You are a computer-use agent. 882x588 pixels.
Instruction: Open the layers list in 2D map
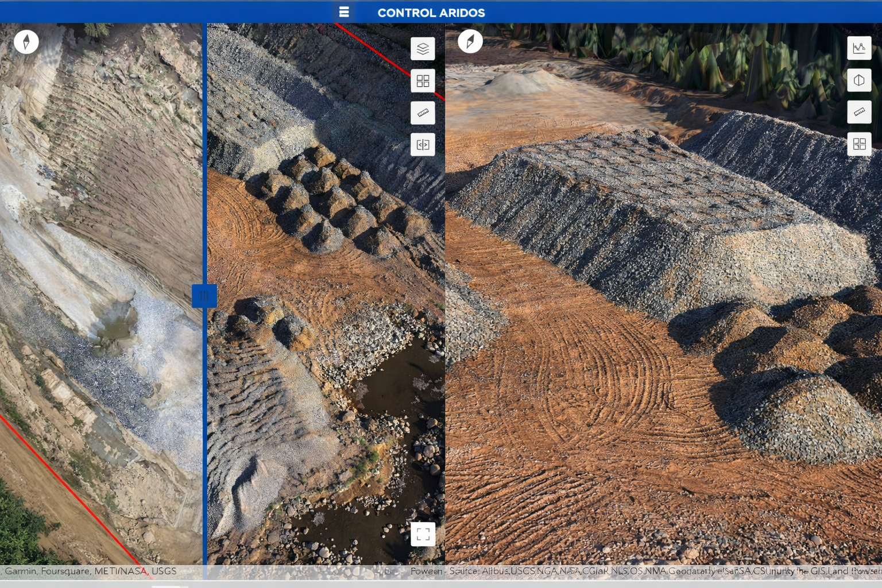click(423, 49)
